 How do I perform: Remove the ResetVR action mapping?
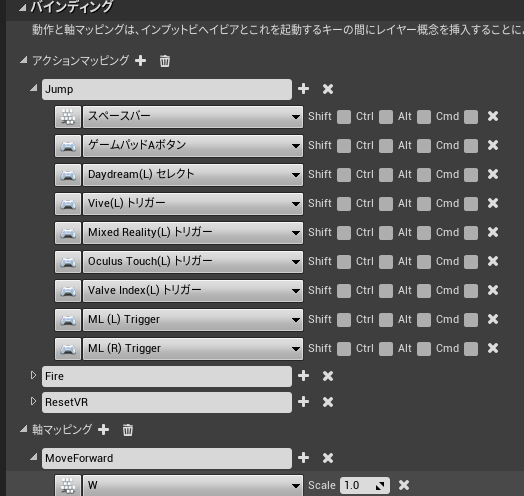point(328,402)
